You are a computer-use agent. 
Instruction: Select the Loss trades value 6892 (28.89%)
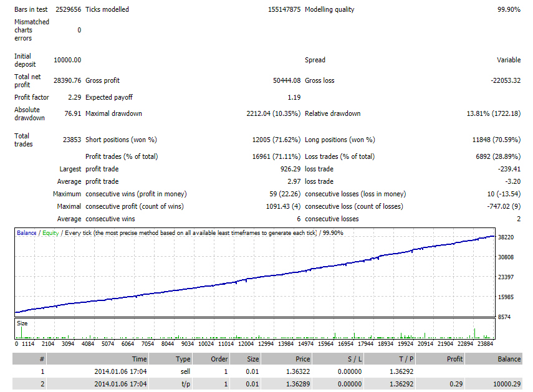(498, 156)
